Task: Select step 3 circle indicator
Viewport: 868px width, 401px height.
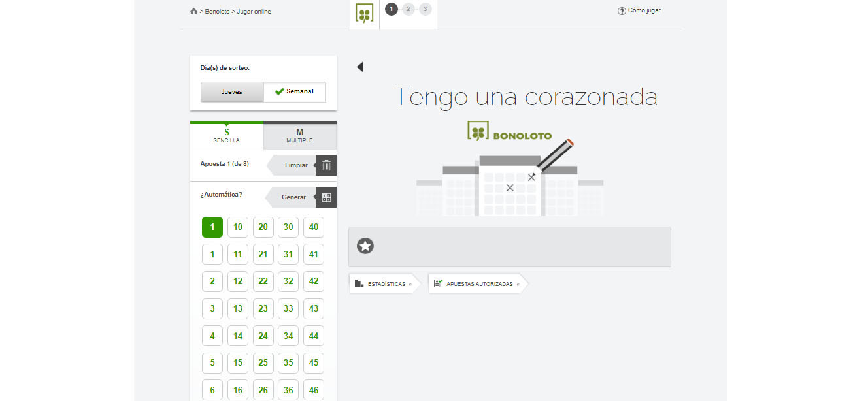Action: point(426,9)
